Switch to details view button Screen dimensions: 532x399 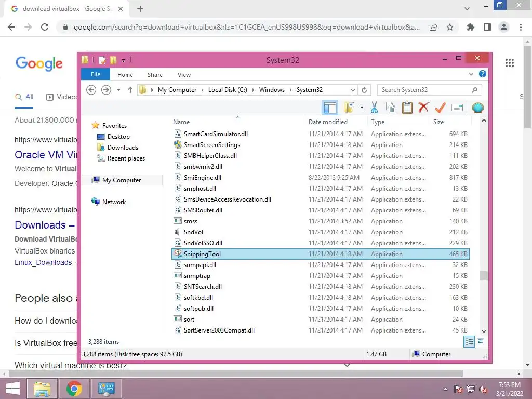point(469,342)
